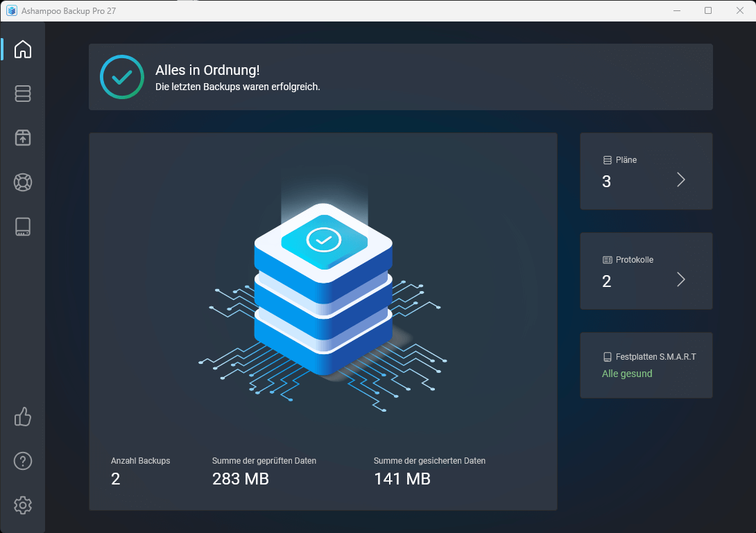Image resolution: width=756 pixels, height=533 pixels.
Task: Rate the app via thumbs-up icon
Action: [23, 417]
